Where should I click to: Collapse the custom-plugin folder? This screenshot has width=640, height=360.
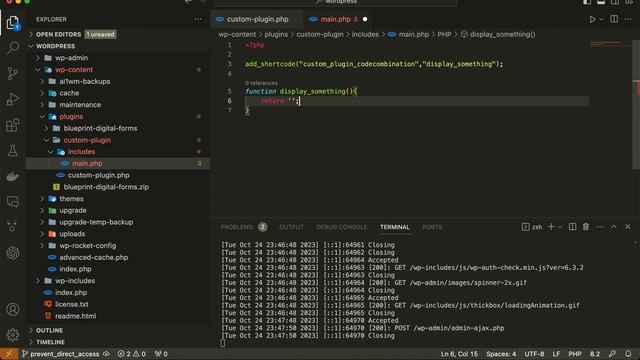click(46, 140)
